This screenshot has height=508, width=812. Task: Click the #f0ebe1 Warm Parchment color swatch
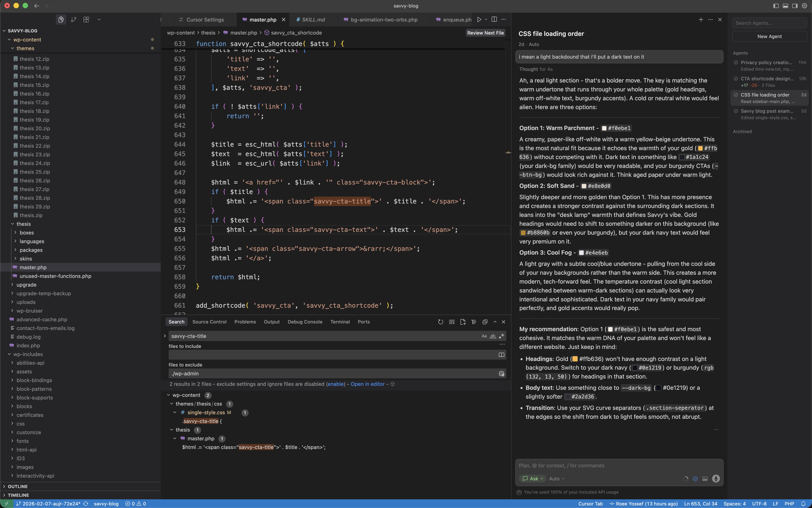(604, 128)
